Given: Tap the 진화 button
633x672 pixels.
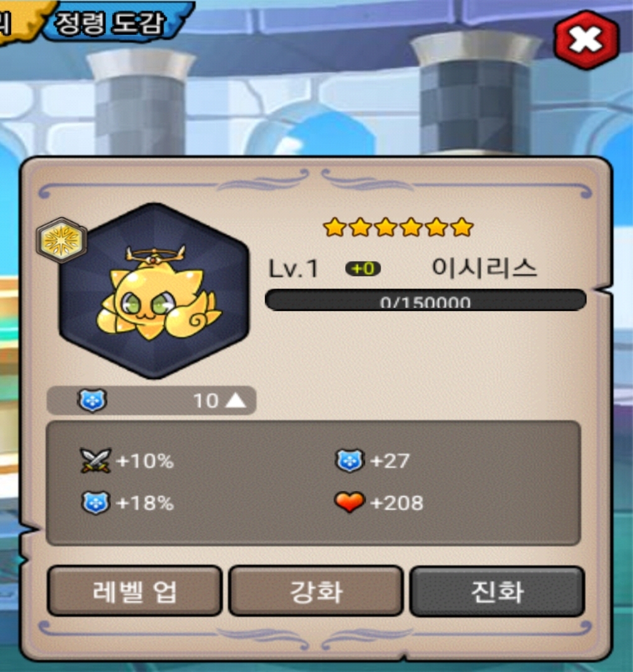Looking at the screenshot, I should click(x=497, y=592).
